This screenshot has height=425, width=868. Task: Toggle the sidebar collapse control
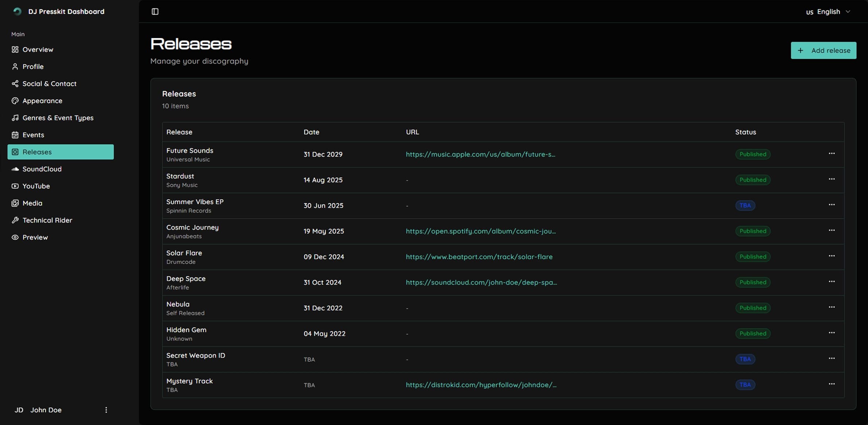[x=155, y=11]
